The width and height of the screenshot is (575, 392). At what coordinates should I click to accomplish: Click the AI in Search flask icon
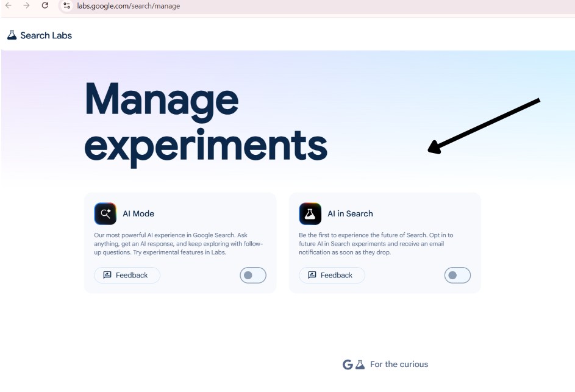click(x=310, y=213)
